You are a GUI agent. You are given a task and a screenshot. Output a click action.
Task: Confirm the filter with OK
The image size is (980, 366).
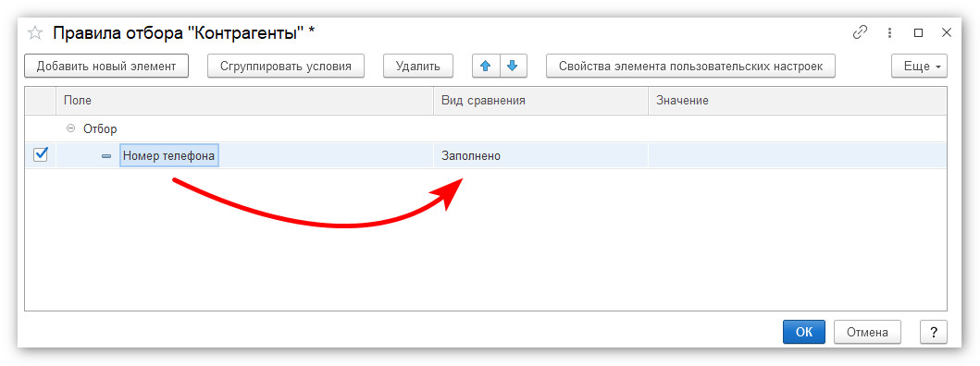point(804,333)
